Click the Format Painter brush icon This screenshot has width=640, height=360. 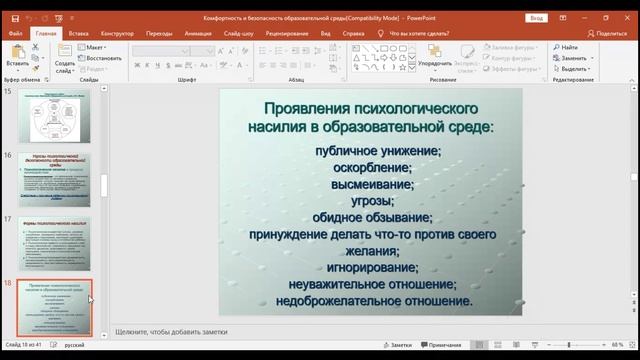coord(36,68)
